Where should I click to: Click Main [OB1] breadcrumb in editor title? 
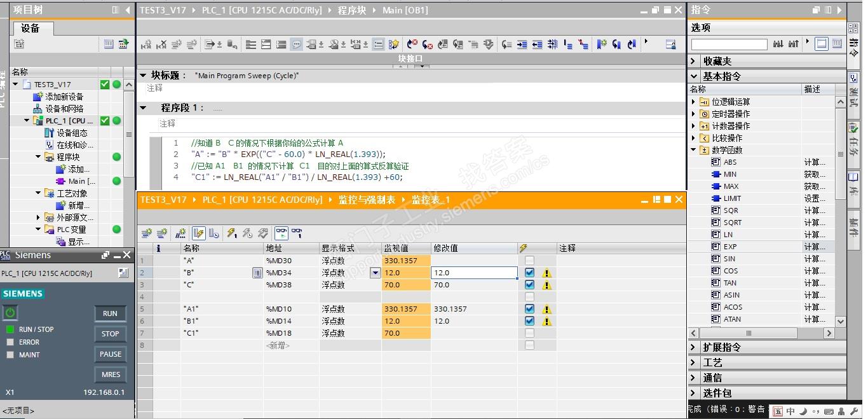[x=405, y=10]
